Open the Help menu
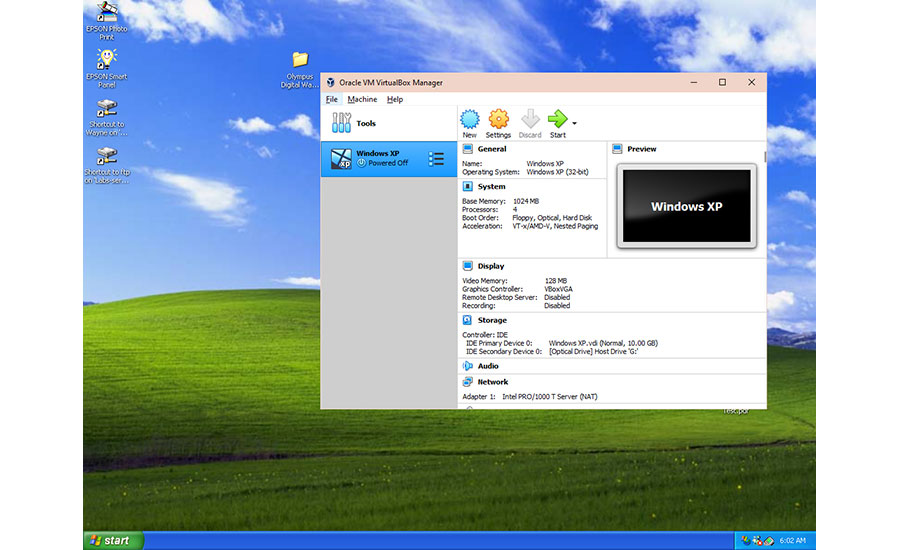The image size is (900, 550). click(395, 99)
